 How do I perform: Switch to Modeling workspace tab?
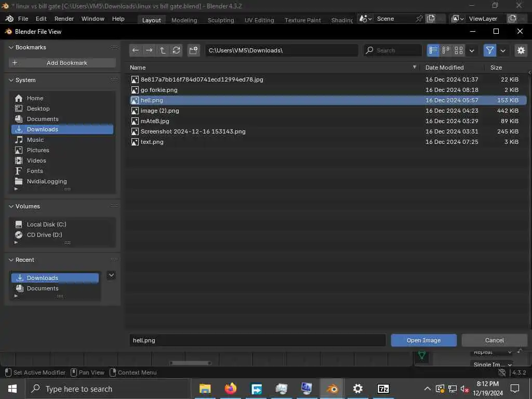coord(184,20)
